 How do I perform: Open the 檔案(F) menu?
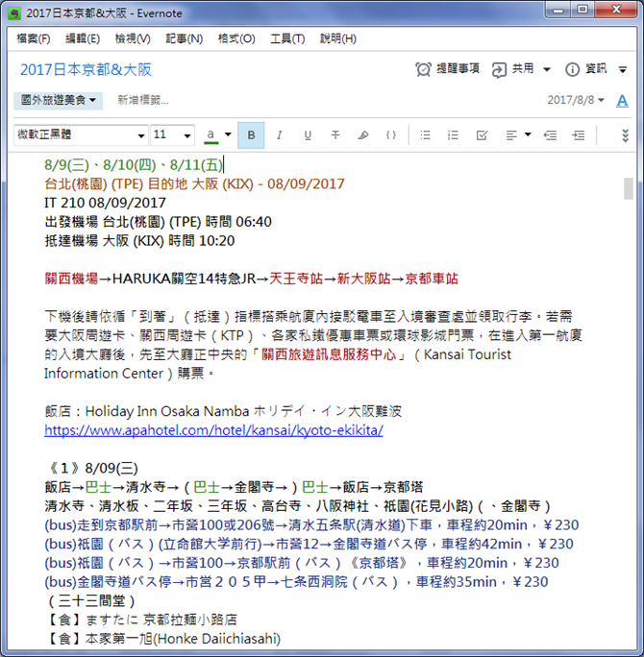(x=34, y=39)
